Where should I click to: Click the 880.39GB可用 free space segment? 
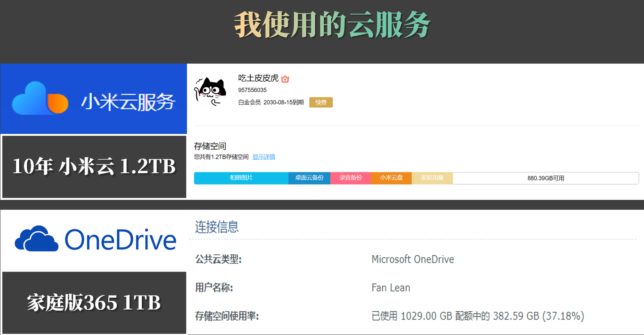point(546,178)
